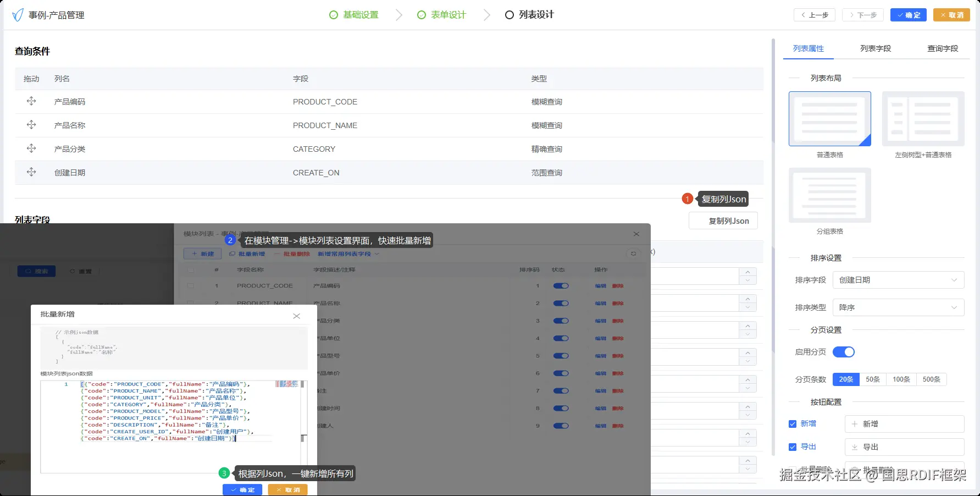Open the 排序类型 dropdown showing 降序
The image size is (980, 496).
(x=898, y=307)
